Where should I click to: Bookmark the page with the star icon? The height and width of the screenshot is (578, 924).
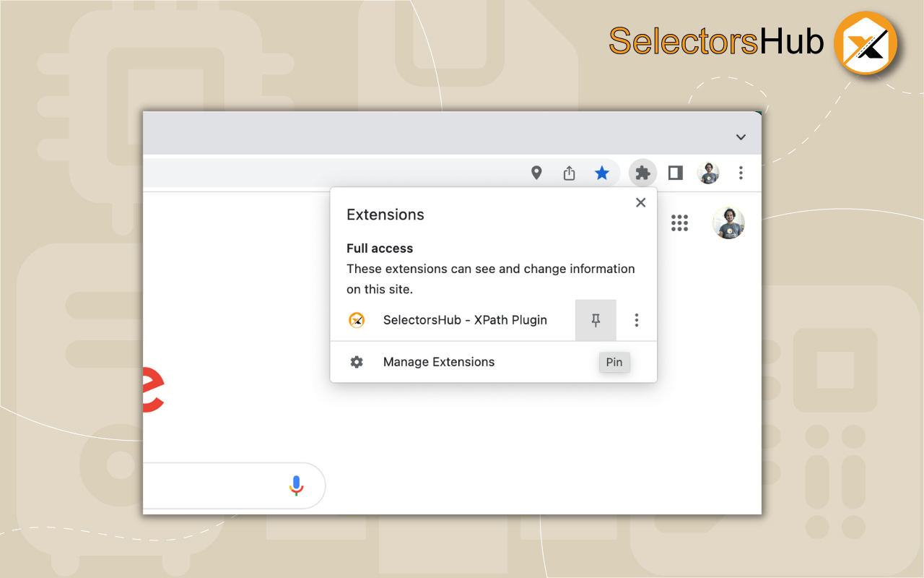coord(602,173)
